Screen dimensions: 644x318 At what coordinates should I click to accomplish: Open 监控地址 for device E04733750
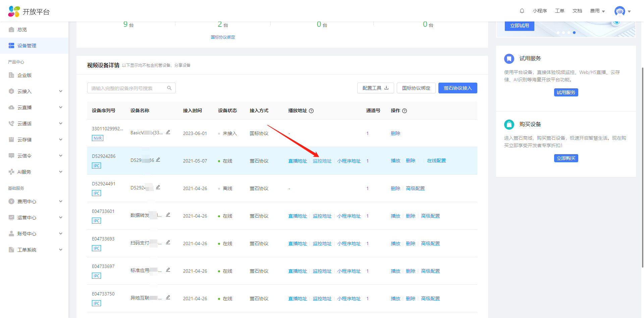coord(322,299)
